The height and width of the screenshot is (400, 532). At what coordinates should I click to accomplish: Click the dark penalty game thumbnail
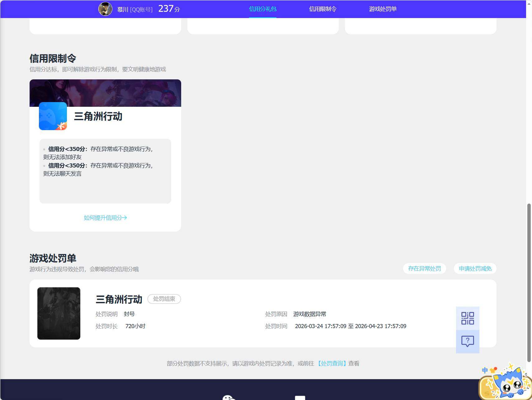tap(59, 313)
